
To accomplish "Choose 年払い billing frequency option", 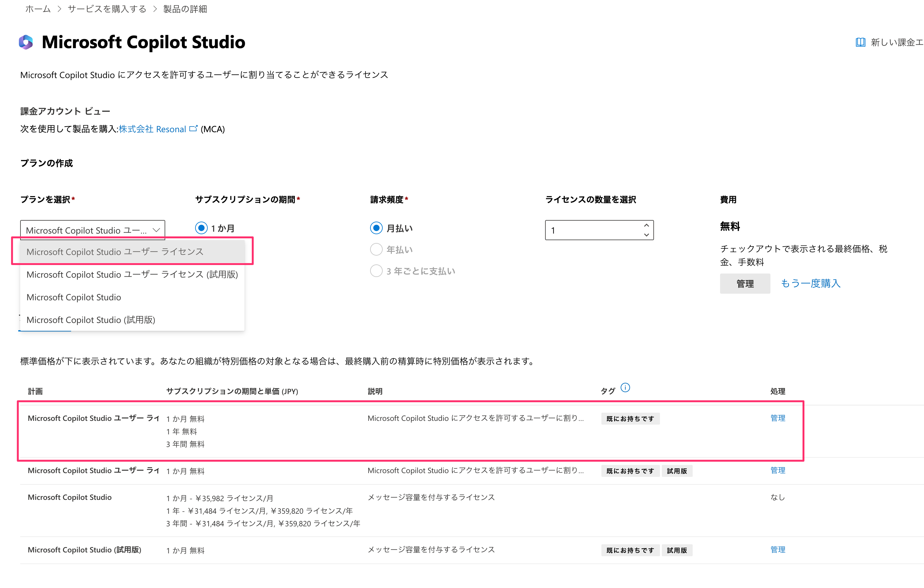I will pyautogui.click(x=376, y=250).
